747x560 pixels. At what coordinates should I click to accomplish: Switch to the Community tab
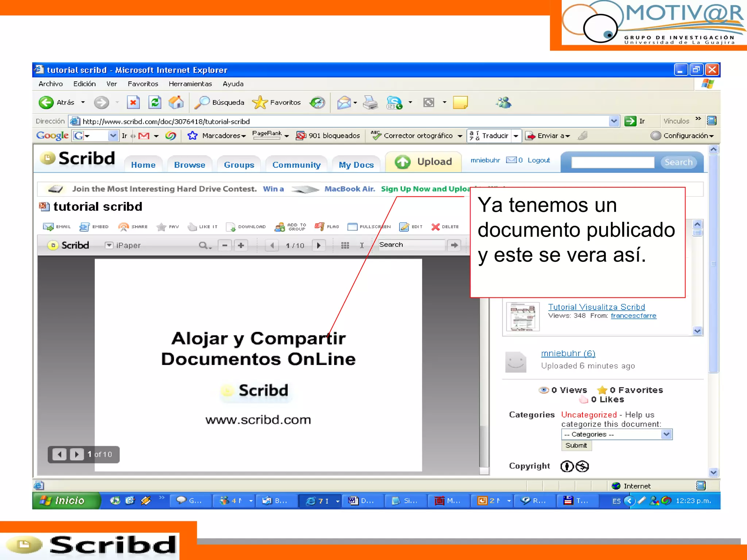(x=297, y=165)
